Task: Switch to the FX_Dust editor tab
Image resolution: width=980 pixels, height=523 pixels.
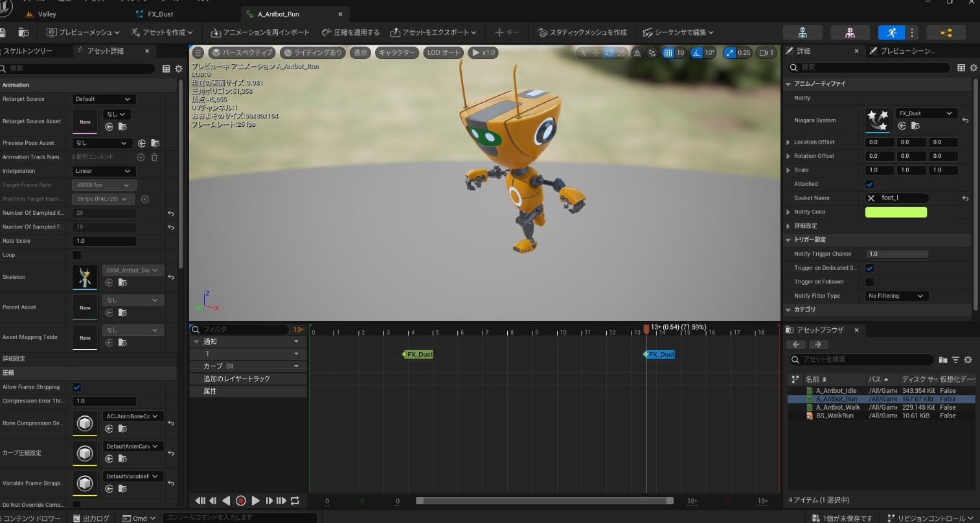Action: coord(160,14)
